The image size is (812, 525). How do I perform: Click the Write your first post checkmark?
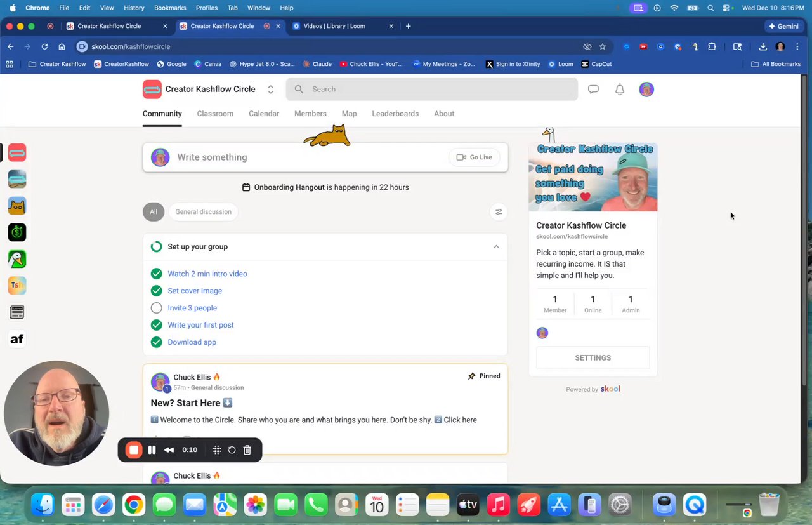click(x=156, y=325)
